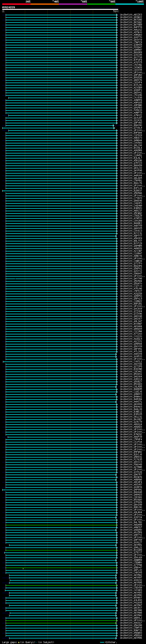
Task: Click the green ~80% identity legend segment
Action: [x=101, y=4]
